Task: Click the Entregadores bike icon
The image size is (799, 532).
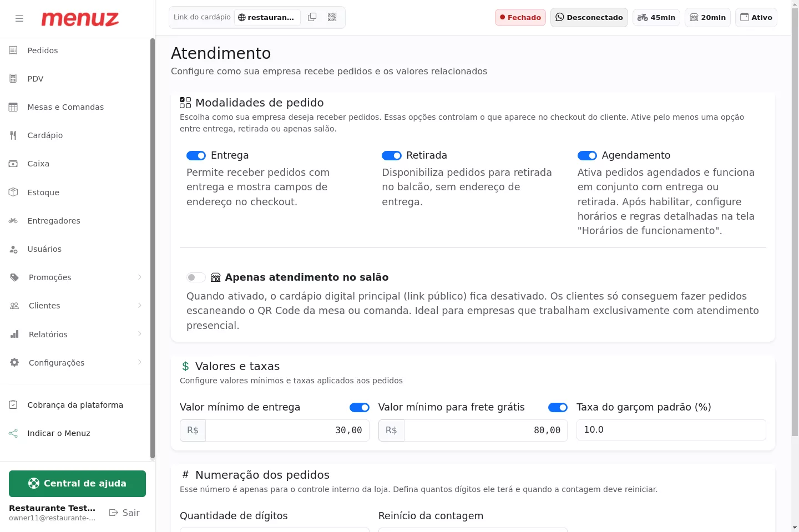Action: click(x=13, y=221)
